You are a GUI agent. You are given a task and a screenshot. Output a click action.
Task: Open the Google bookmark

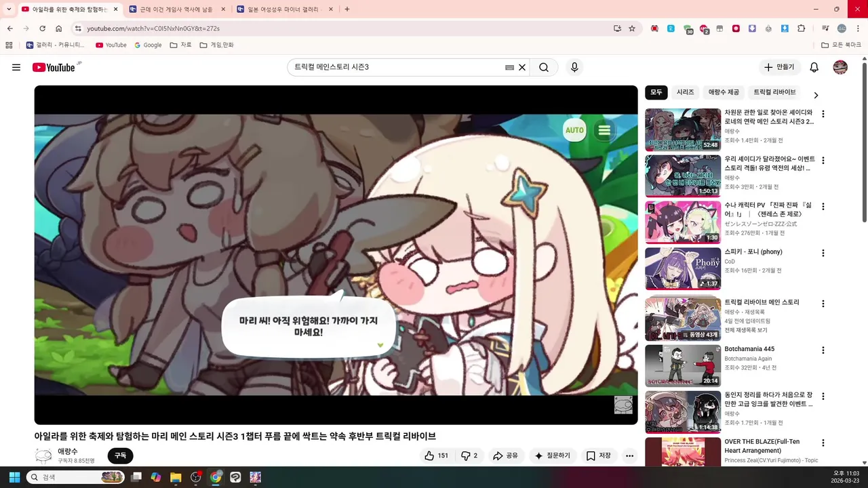148,45
